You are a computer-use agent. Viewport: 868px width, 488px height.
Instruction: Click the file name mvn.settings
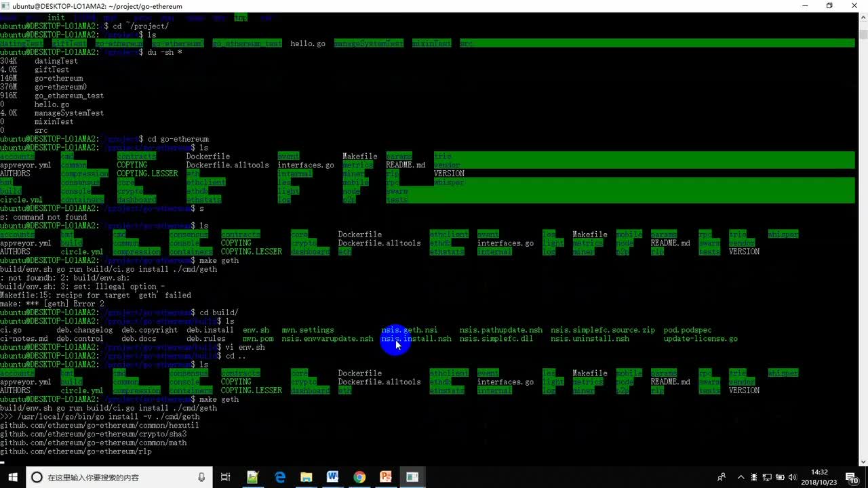308,330
